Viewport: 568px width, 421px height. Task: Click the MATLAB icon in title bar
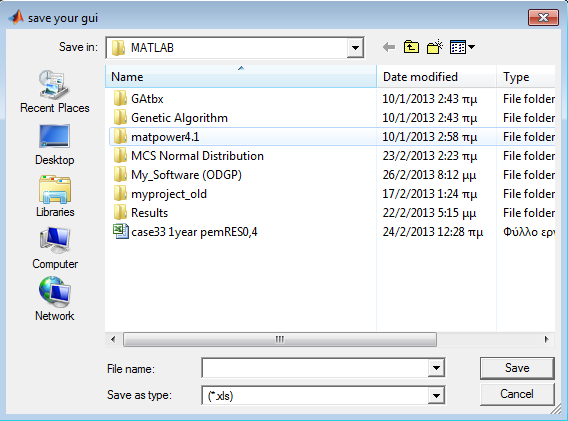click(16, 17)
